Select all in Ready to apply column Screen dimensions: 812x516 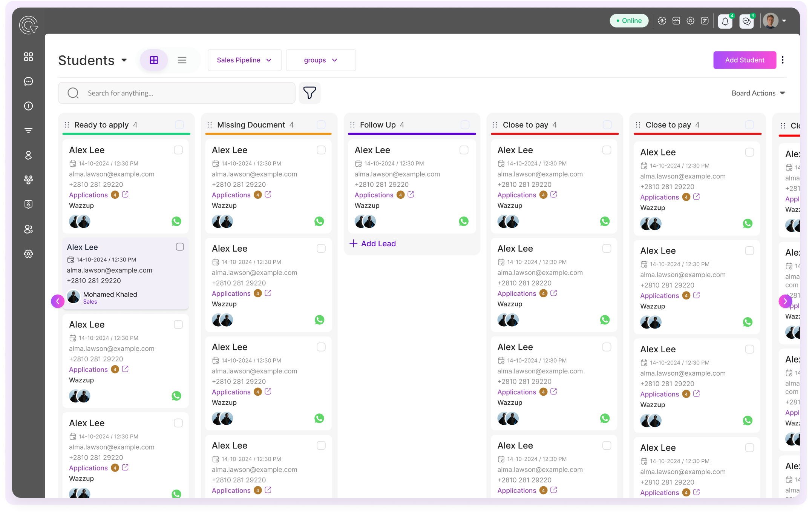179,125
